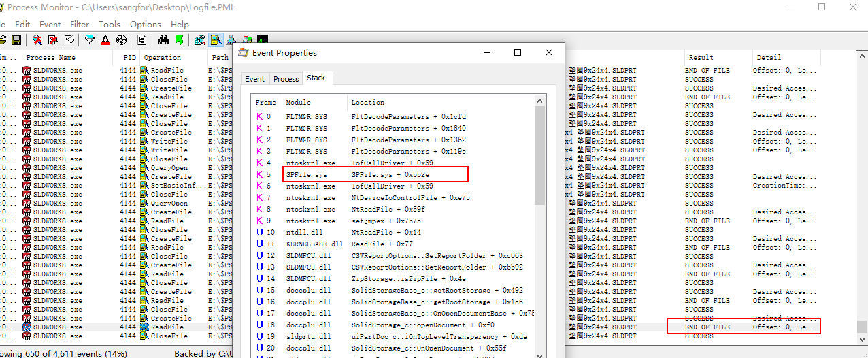Save the log with the floppy disk icon

point(16,40)
